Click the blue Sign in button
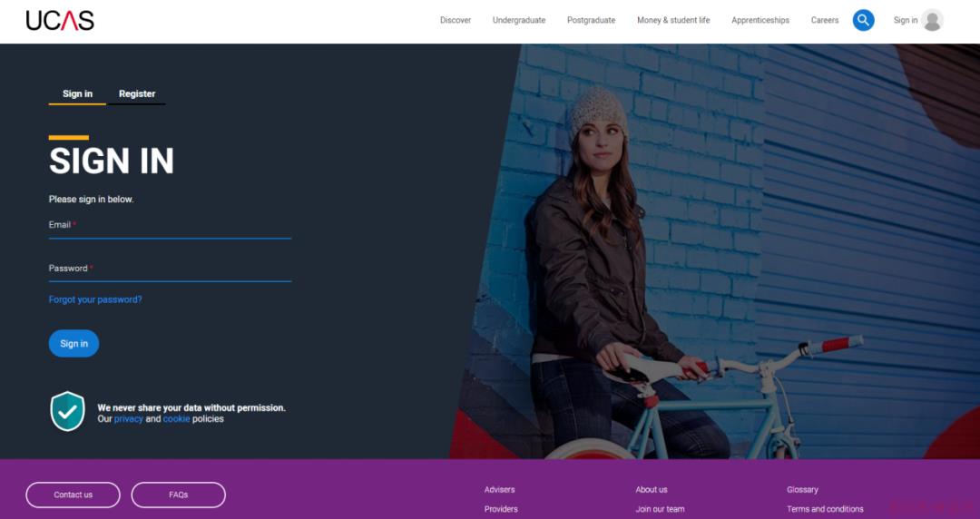The image size is (980, 519). [x=73, y=343]
